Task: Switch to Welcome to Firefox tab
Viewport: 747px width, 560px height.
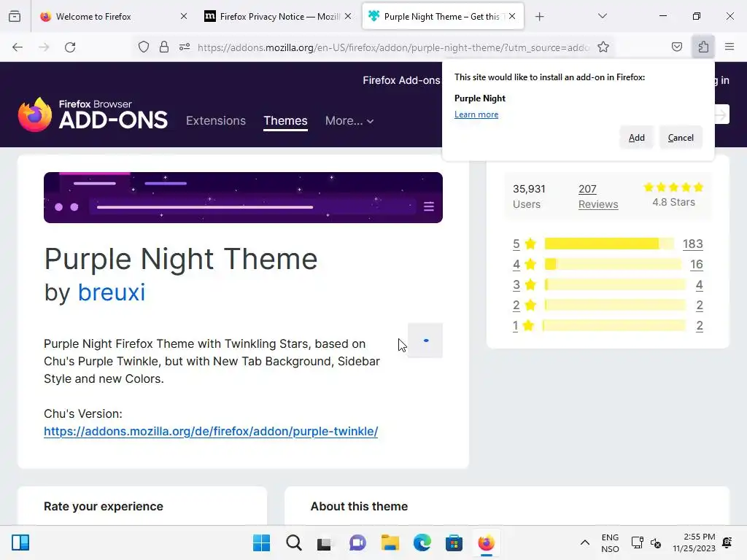Action: (113, 17)
